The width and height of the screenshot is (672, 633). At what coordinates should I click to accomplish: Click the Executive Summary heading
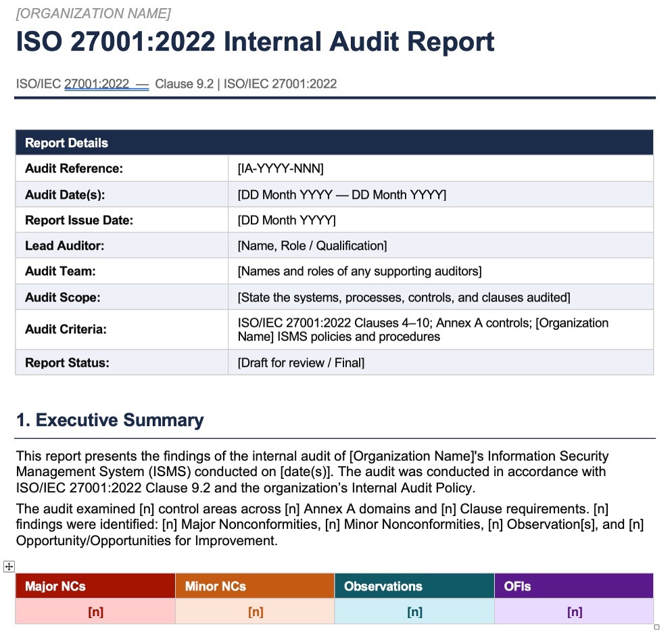(x=110, y=420)
